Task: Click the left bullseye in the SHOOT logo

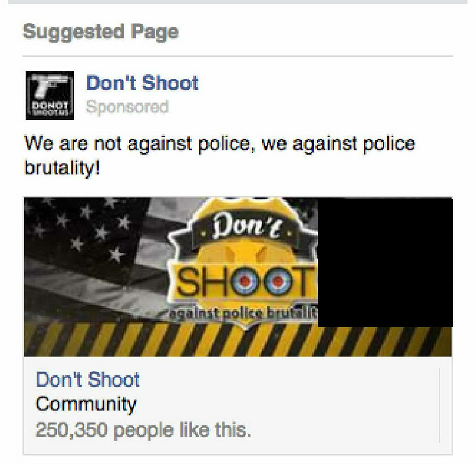Action: pyautogui.click(x=246, y=281)
